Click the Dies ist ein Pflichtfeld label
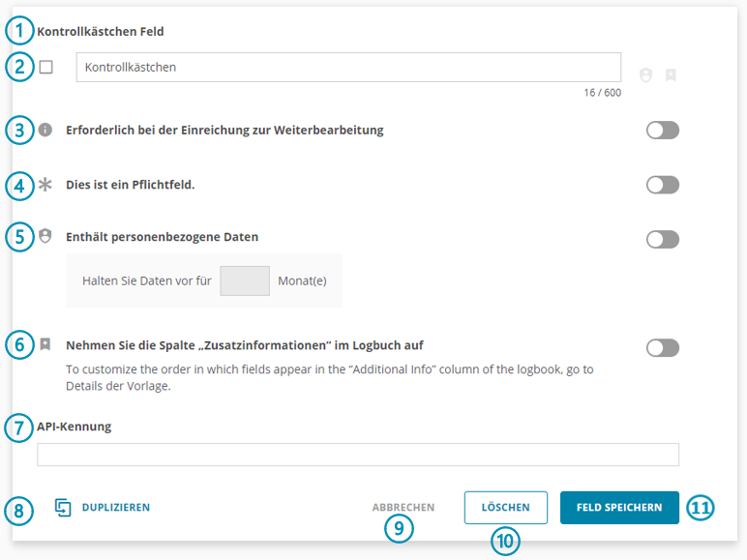 click(x=131, y=185)
